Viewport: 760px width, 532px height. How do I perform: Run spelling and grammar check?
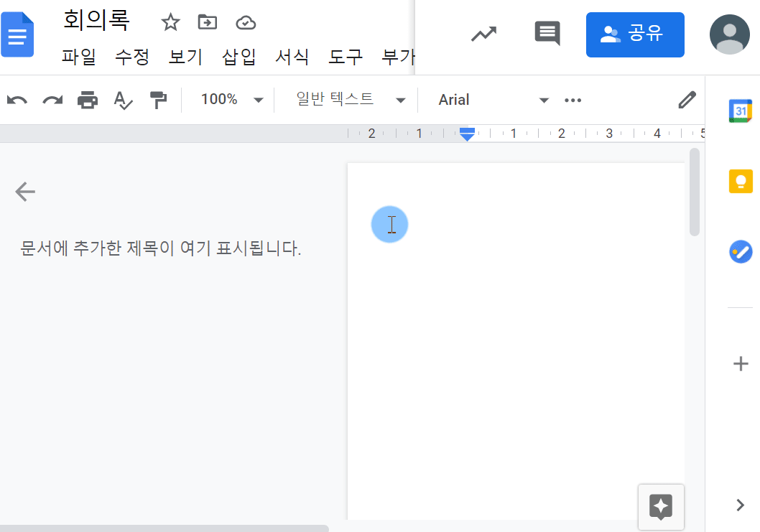(x=123, y=101)
